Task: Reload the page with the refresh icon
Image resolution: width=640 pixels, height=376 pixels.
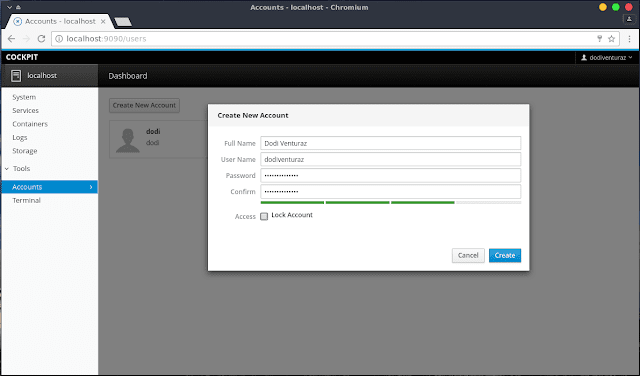Action: (41, 39)
